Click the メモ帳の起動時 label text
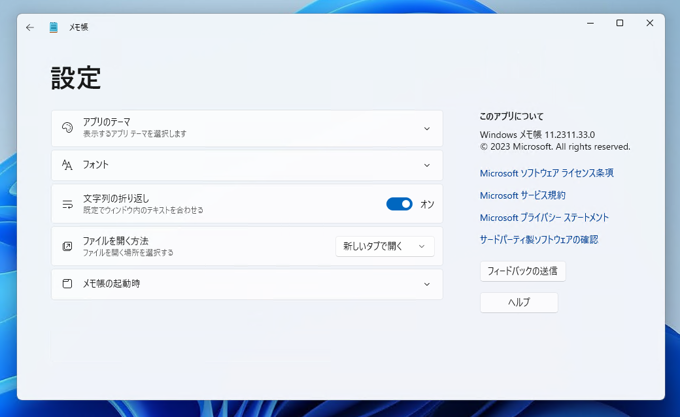 point(111,283)
